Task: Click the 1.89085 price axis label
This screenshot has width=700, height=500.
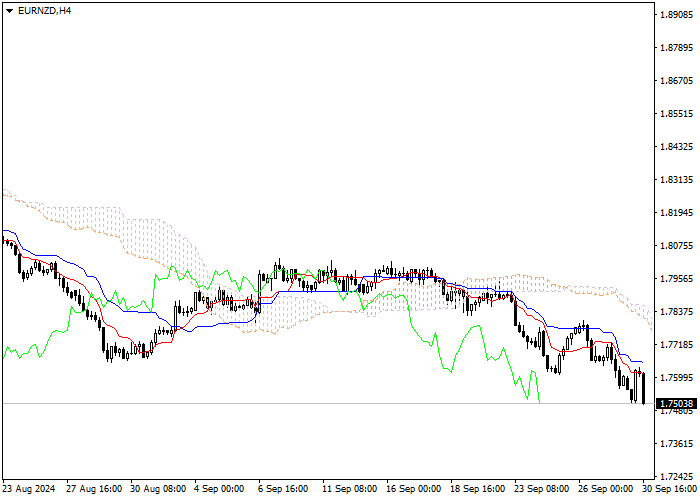Action: [x=676, y=15]
